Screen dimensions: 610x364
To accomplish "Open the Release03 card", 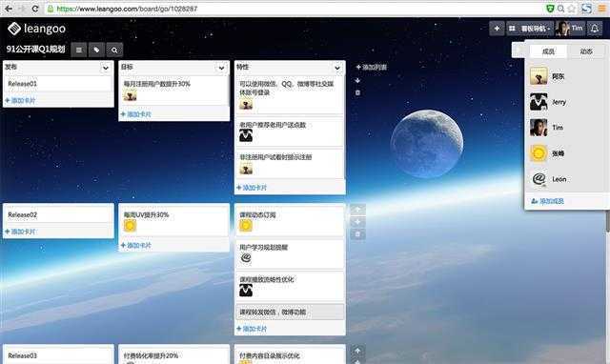I will click(x=58, y=355).
